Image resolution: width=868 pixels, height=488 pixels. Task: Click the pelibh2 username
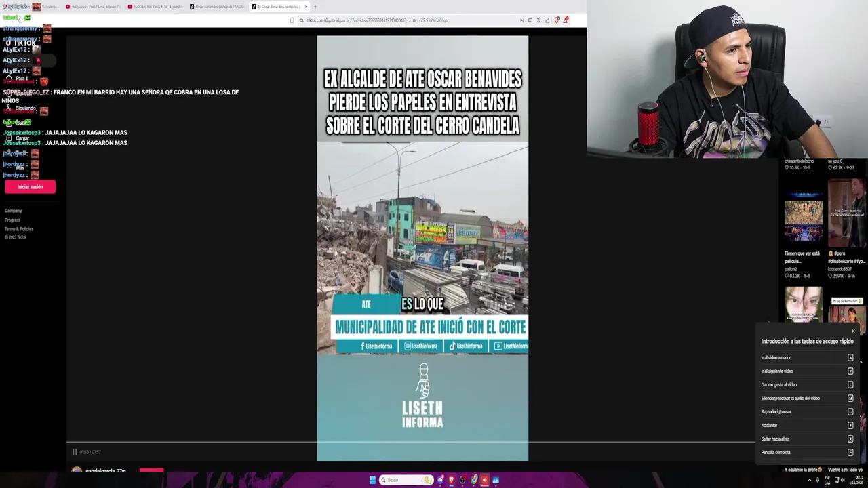pyautogui.click(x=791, y=269)
